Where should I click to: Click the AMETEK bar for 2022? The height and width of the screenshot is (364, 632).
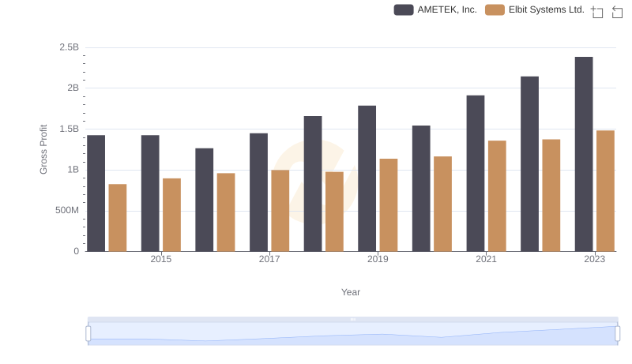tap(529, 164)
